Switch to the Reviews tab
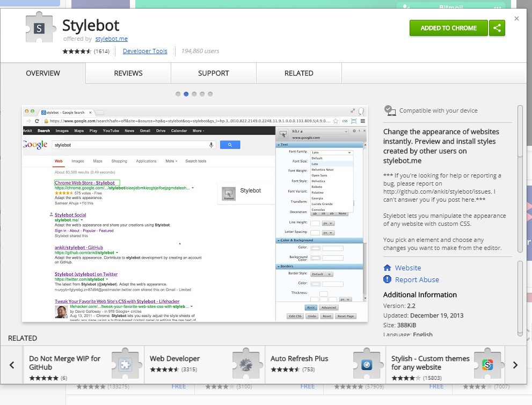 coord(128,73)
